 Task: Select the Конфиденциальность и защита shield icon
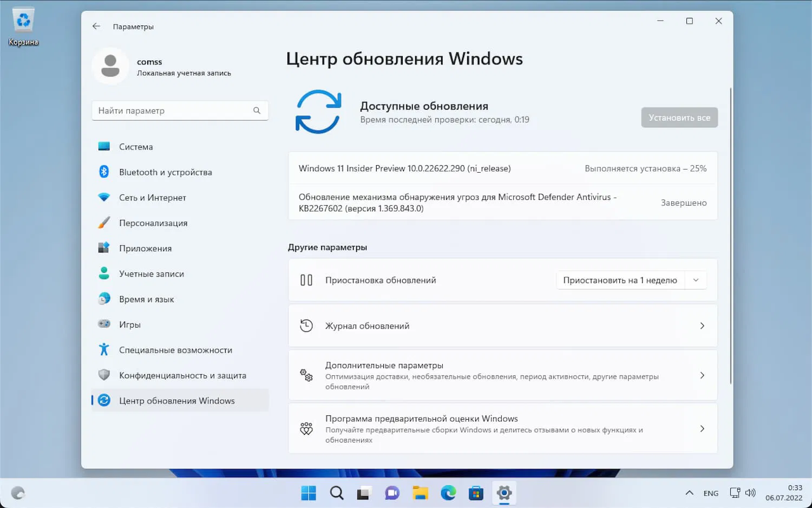[x=103, y=375]
